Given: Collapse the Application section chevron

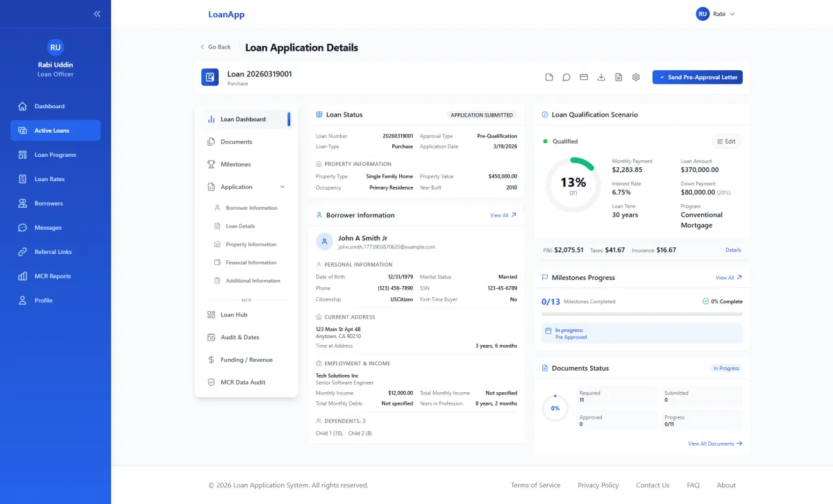Looking at the screenshot, I should (283, 187).
